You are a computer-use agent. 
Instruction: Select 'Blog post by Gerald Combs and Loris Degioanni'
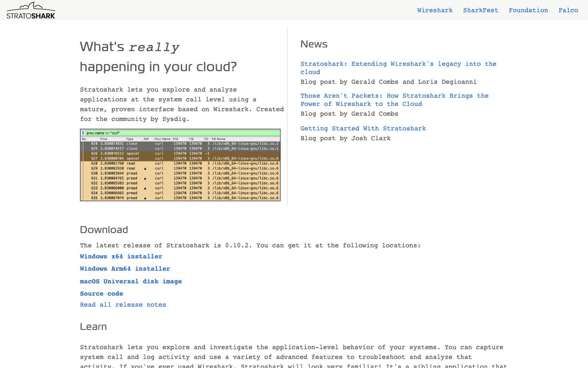(388, 82)
